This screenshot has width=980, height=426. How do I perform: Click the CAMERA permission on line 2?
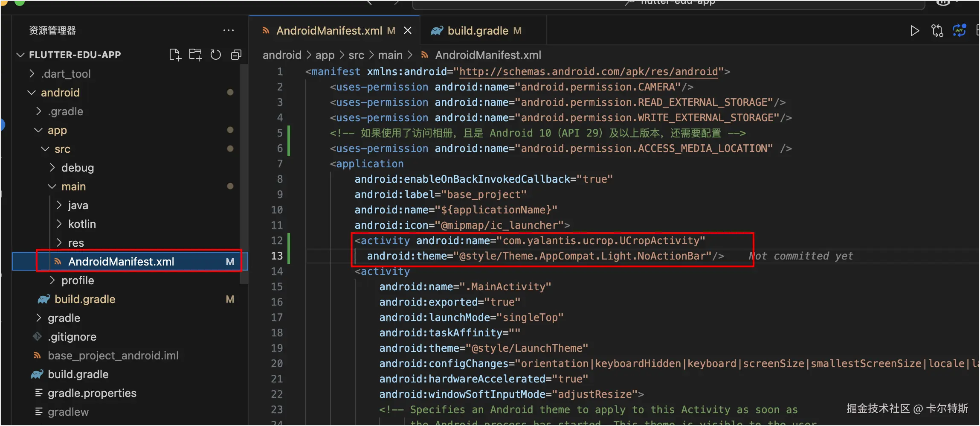click(598, 87)
